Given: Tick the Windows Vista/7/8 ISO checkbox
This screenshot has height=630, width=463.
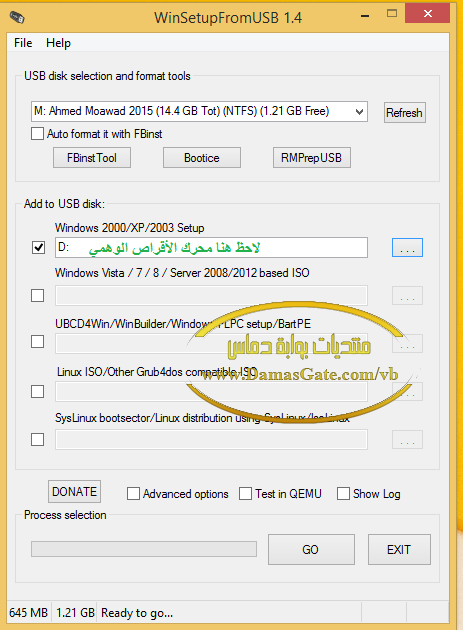Looking at the screenshot, I should (x=37, y=296).
